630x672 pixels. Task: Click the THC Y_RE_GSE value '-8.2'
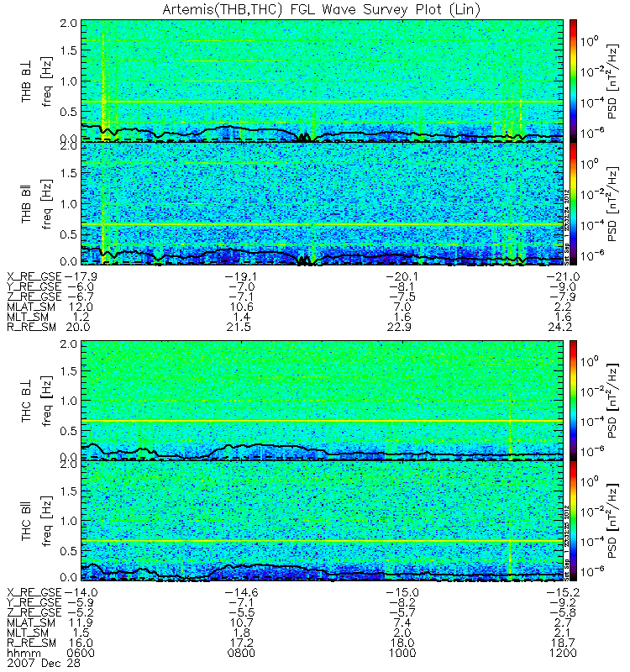pos(402,602)
